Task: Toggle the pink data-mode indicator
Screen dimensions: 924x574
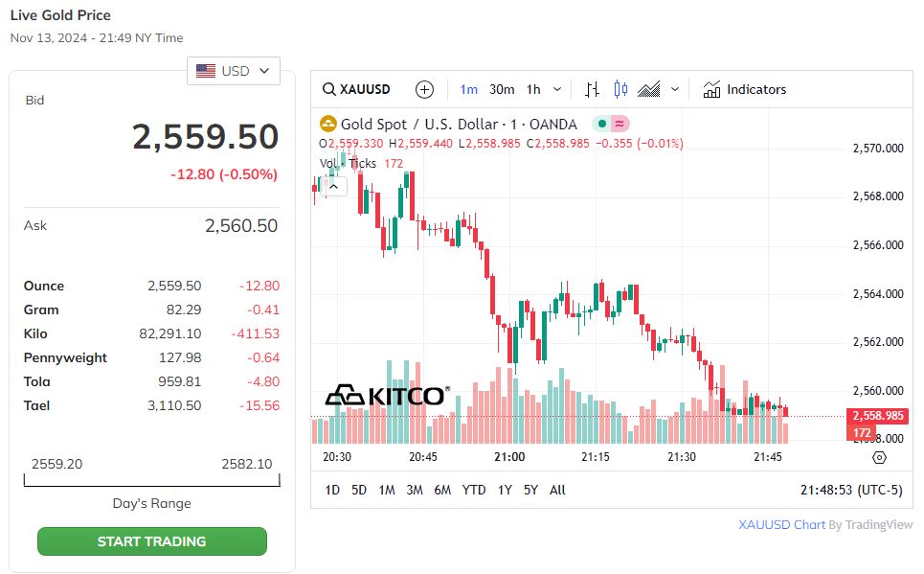Action: [620, 124]
